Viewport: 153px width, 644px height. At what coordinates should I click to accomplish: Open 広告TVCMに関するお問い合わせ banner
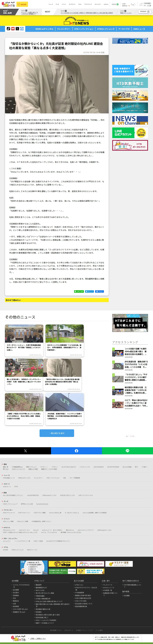tap(91, 571)
